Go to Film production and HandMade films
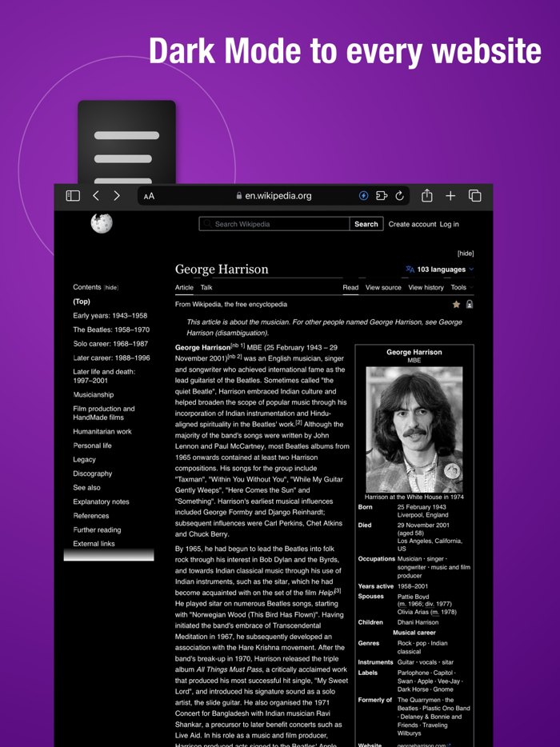 coord(104,413)
